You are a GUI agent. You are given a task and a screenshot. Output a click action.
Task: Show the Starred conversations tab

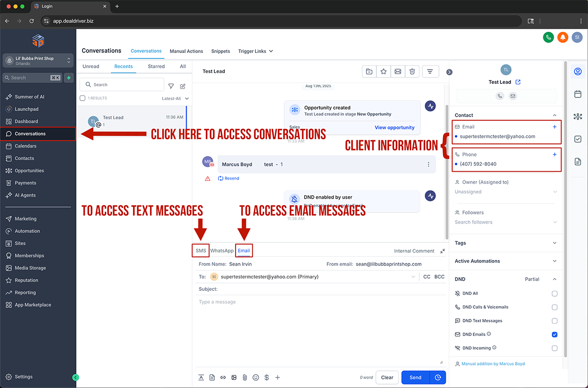click(156, 66)
